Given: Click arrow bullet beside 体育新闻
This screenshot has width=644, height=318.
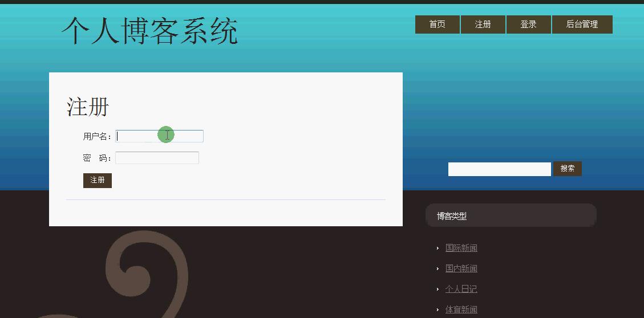Looking at the screenshot, I should 438,310.
